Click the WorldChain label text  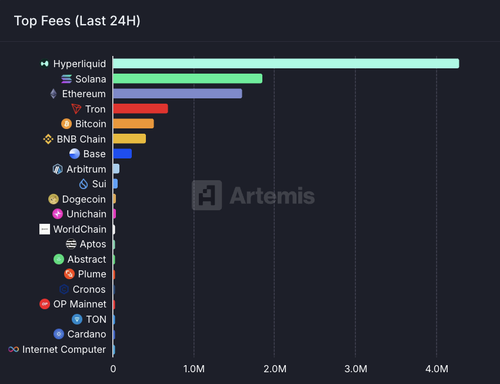tap(80, 229)
